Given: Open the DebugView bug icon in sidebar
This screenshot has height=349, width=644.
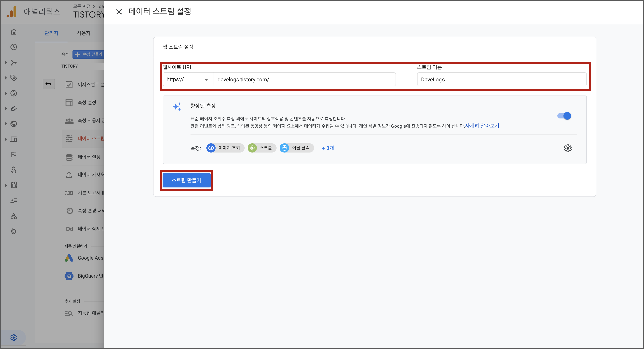Looking at the screenshot, I should click(14, 231).
